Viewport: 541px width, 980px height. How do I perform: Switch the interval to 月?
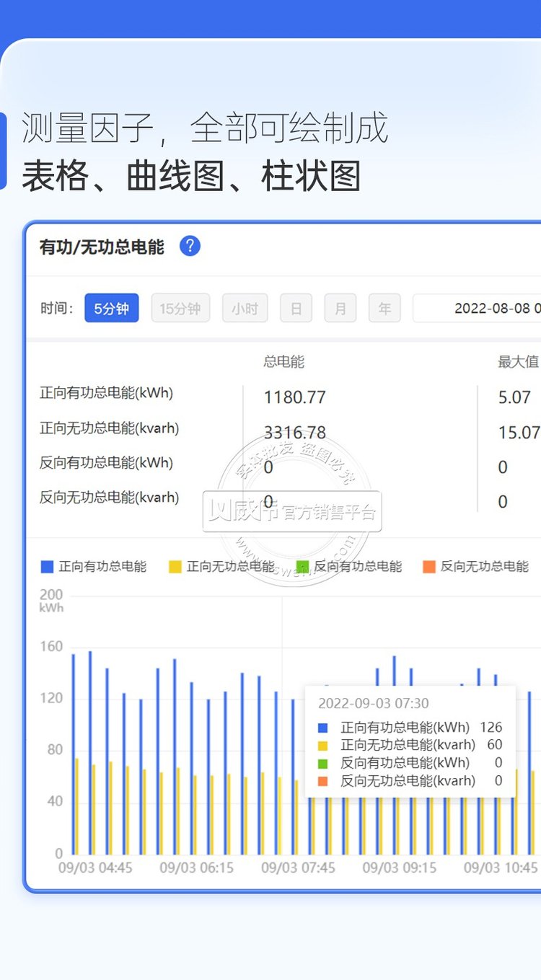point(340,309)
